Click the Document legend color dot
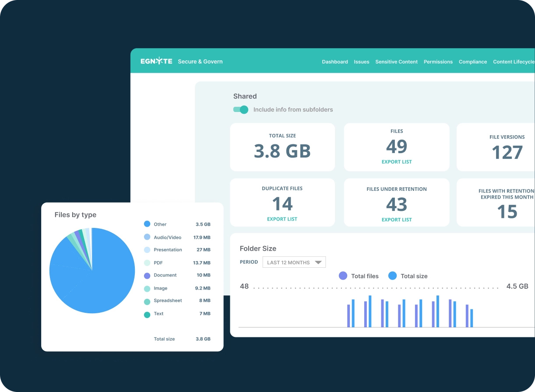This screenshot has height=392, width=535. (147, 276)
